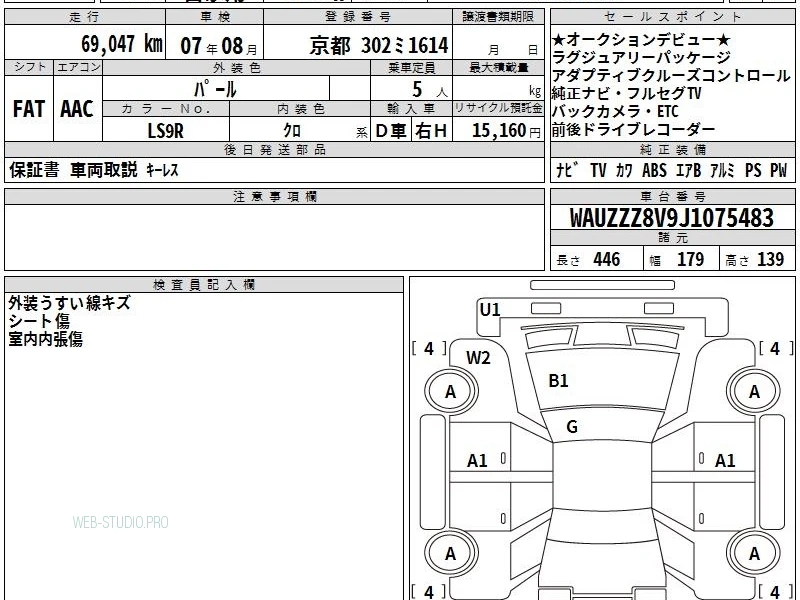Click the 輸入車 header
The image size is (800, 600).
pyautogui.click(x=411, y=109)
